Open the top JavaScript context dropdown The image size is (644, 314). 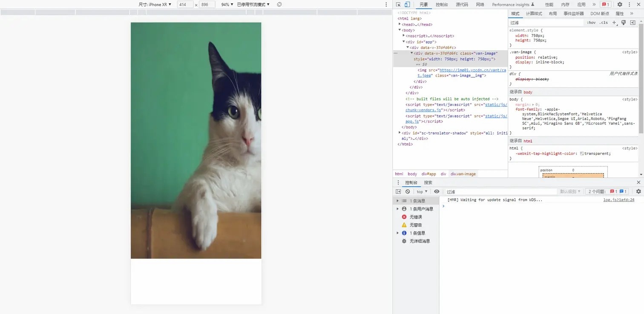pos(421,191)
